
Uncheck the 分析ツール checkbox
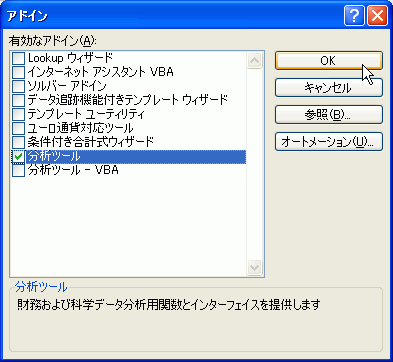pos(19,156)
